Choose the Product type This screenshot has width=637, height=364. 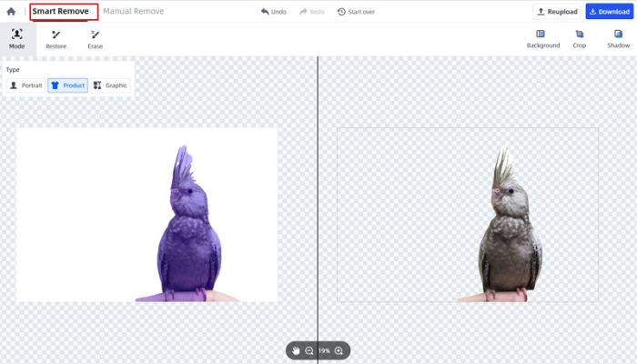coord(68,86)
